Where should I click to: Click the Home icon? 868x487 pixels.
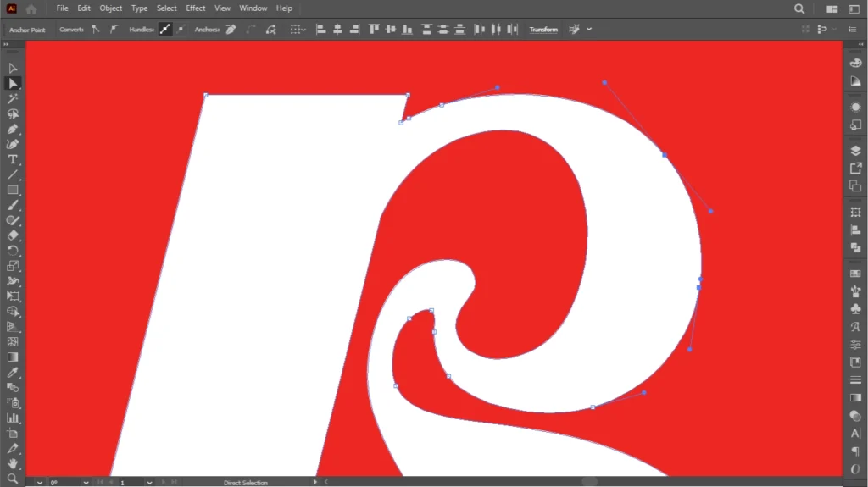31,8
